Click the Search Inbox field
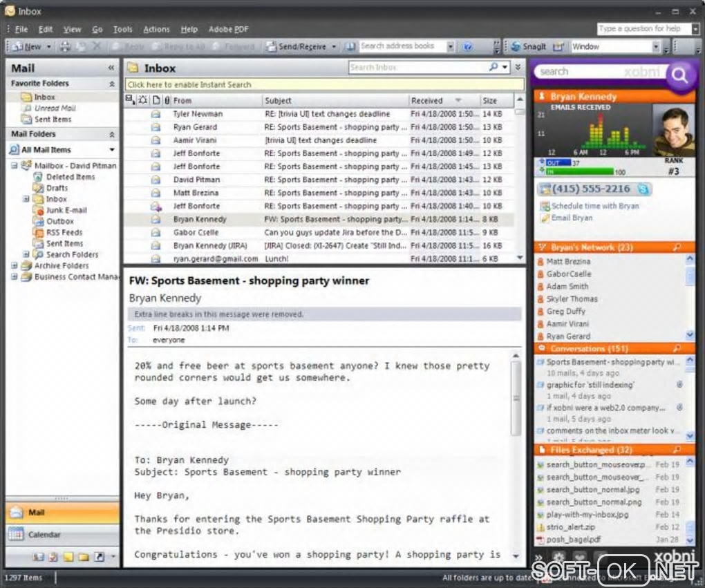Image resolution: width=705 pixels, height=588 pixels. pos(418,68)
